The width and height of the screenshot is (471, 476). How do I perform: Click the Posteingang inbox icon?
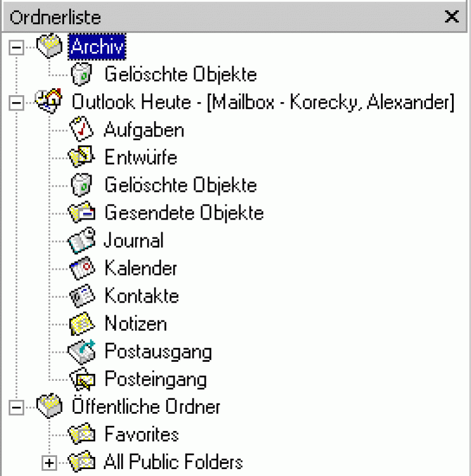[84, 380]
